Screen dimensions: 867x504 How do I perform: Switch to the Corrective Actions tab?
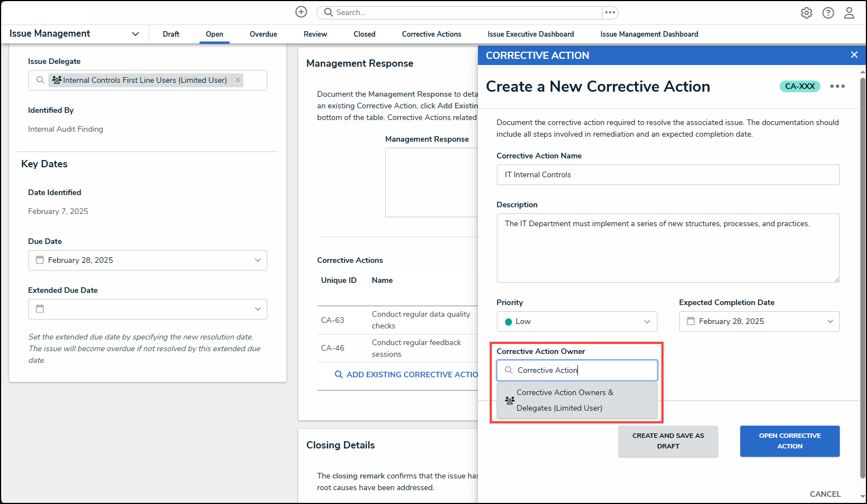pyautogui.click(x=431, y=34)
